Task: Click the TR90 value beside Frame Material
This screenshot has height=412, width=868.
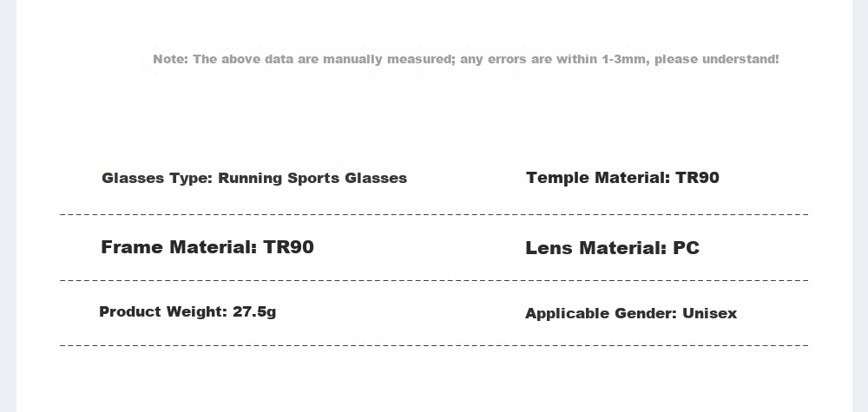Action: click(x=288, y=246)
